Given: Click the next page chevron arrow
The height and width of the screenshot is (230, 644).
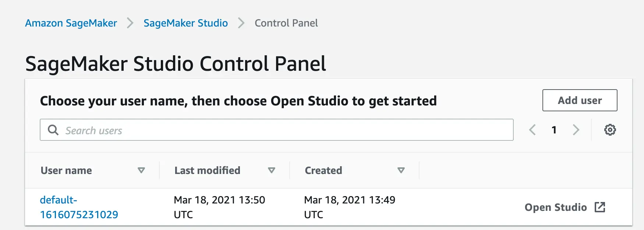Looking at the screenshot, I should [x=576, y=130].
